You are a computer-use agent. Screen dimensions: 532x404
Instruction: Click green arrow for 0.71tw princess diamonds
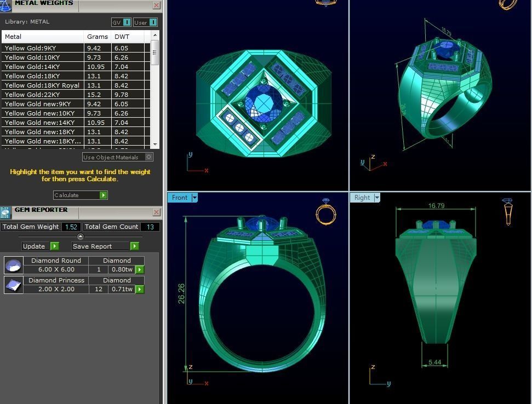tap(140, 289)
